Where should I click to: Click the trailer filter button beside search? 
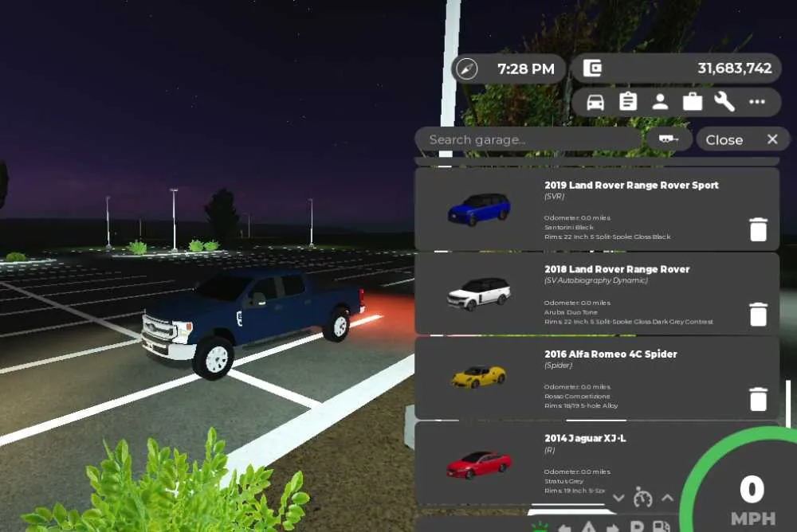[x=669, y=139]
